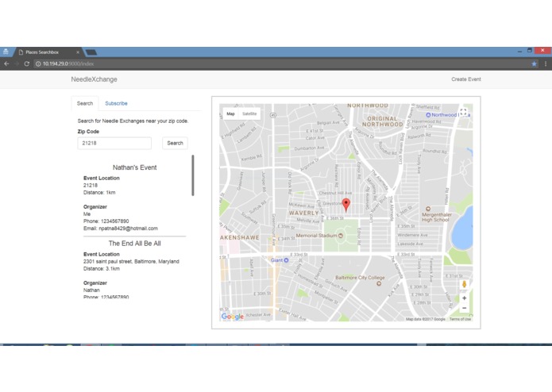Maximize or restore the browser window
Screen dimensions: 552x392
(530, 51)
